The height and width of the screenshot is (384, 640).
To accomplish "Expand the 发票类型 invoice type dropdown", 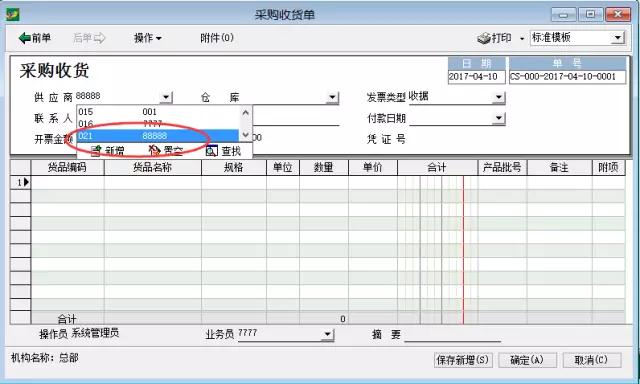I will (x=499, y=97).
